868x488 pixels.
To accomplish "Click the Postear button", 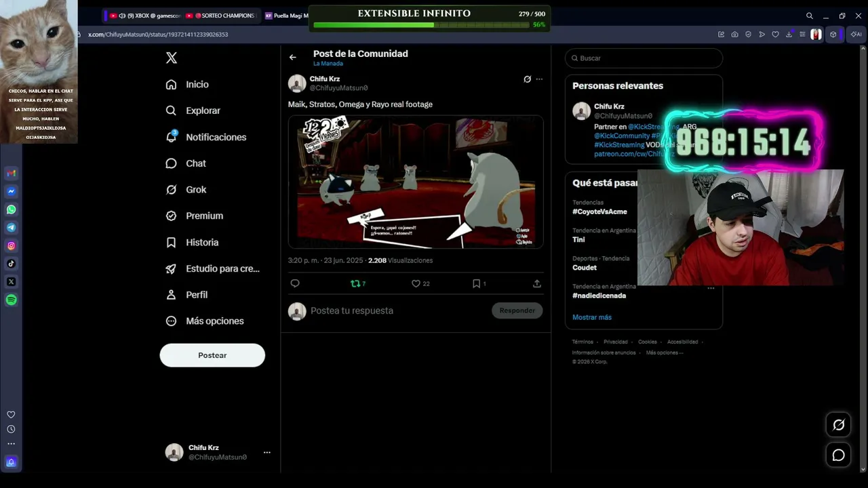I will point(212,355).
